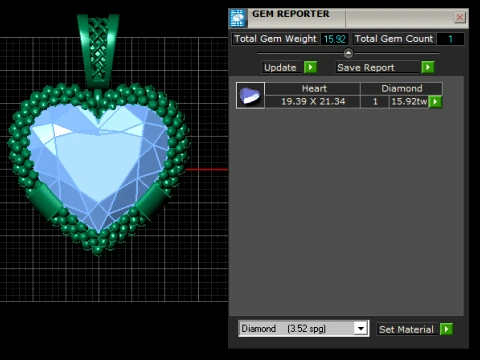Click the Total Gem Count label
The image size is (480, 360).
point(394,39)
